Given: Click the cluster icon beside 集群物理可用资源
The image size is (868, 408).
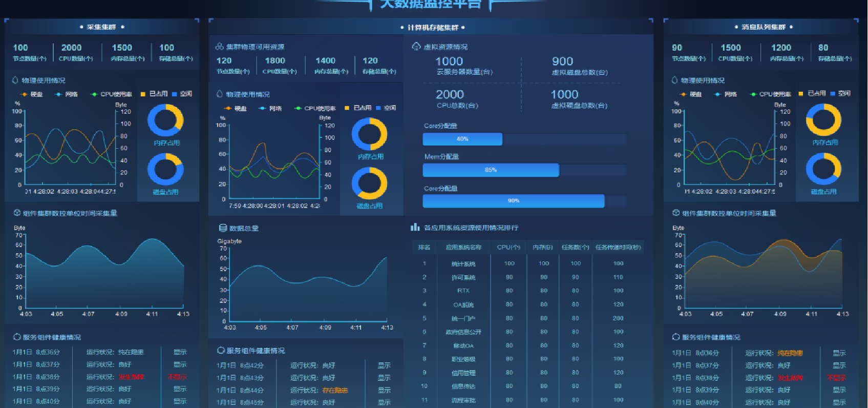Looking at the screenshot, I should (x=219, y=47).
